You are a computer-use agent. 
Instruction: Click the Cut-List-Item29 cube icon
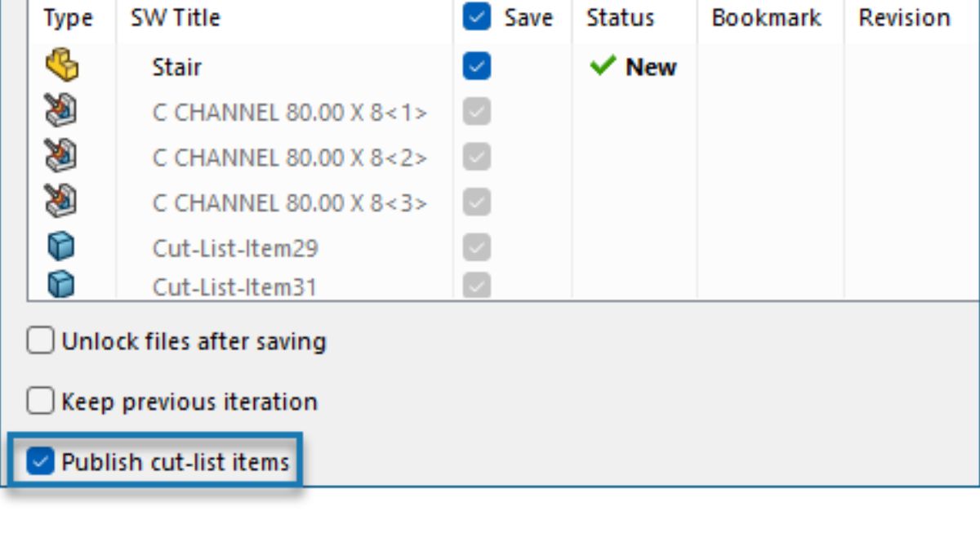click(61, 247)
